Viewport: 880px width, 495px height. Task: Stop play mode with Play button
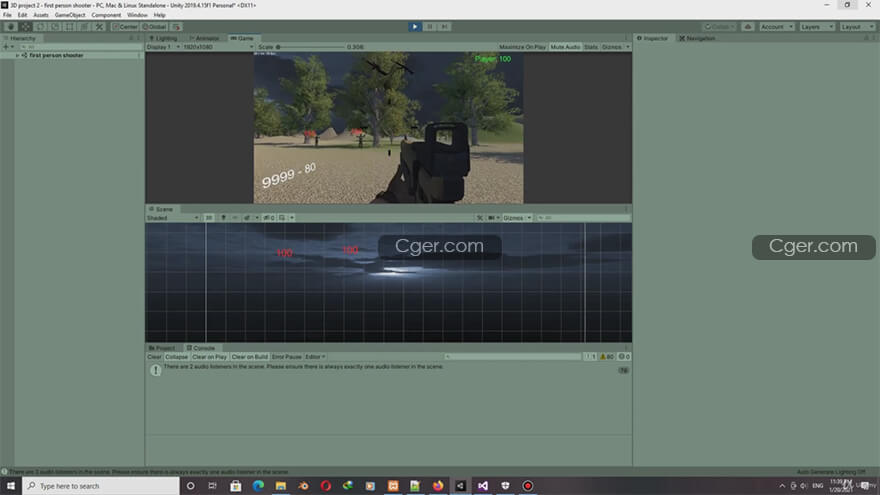tap(415, 26)
